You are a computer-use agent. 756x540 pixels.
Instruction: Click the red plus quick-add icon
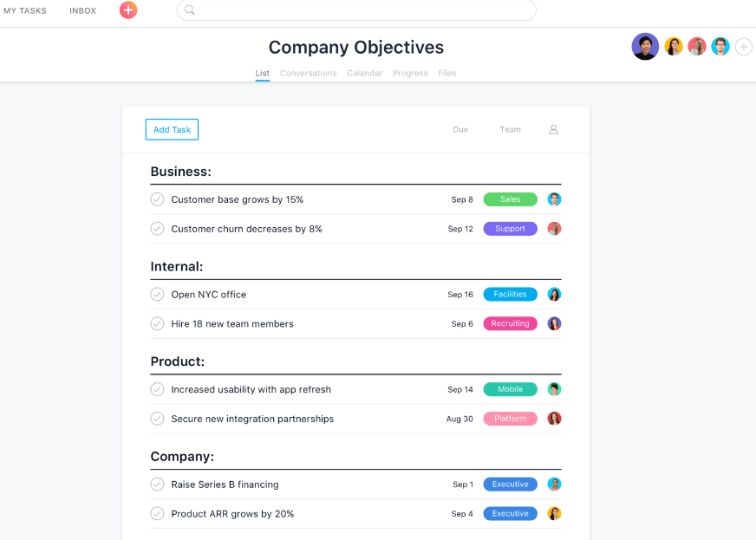click(x=128, y=10)
